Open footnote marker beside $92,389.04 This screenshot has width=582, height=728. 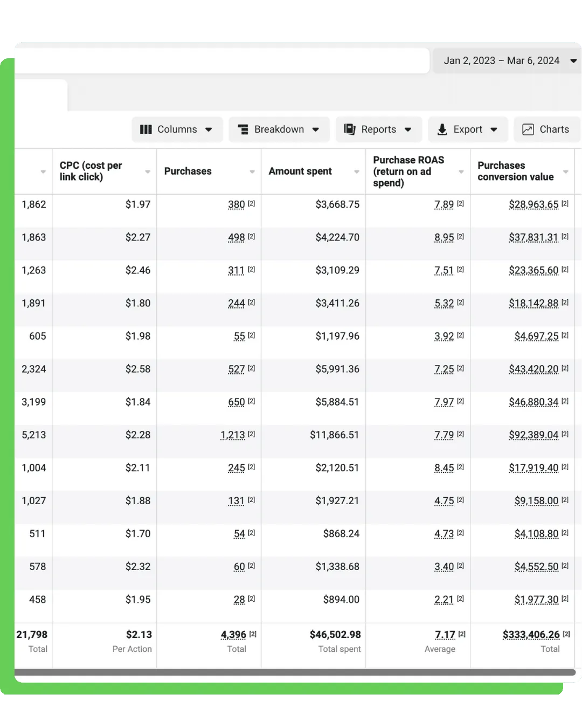point(565,434)
